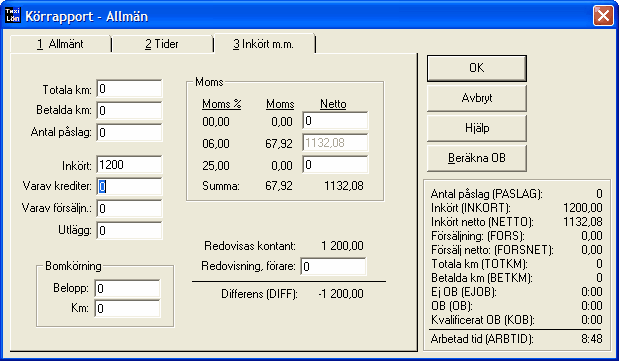Click into the Betalda km field
Viewport: 619px width, 361px height.
[x=129, y=111]
